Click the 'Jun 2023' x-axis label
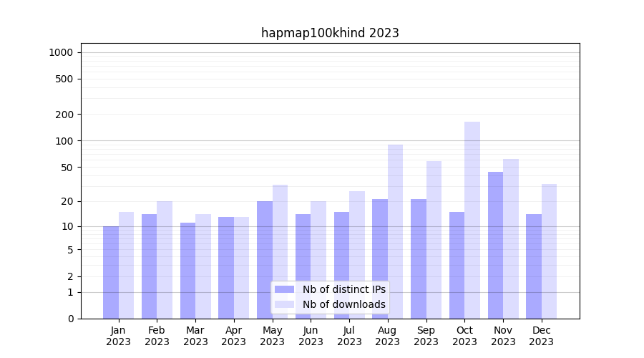Viewport: 644px width, 358px height. (311, 336)
